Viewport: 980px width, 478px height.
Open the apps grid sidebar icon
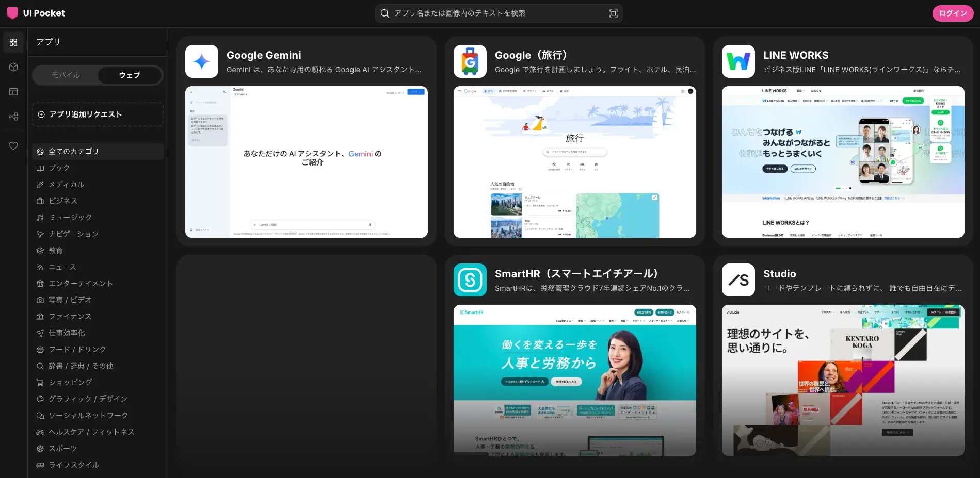pyautogui.click(x=13, y=42)
